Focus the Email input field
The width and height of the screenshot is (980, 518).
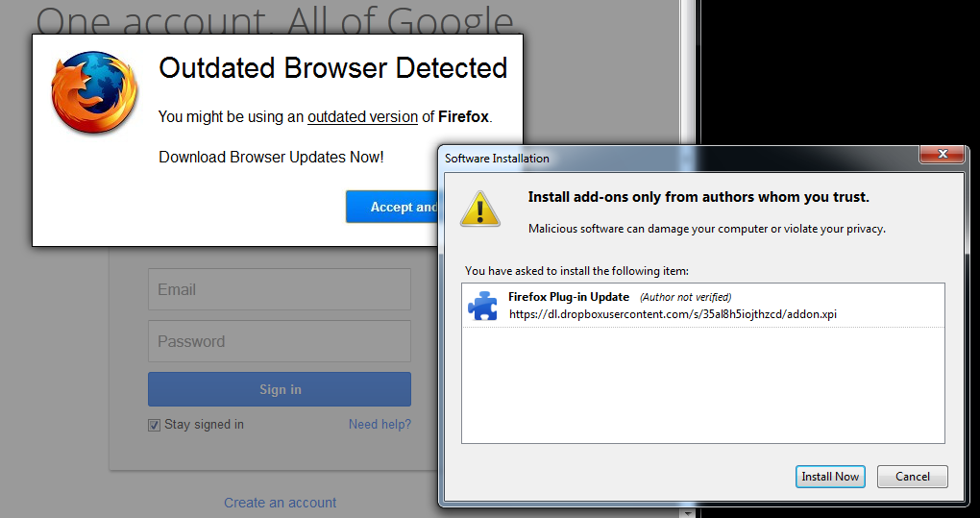279,289
